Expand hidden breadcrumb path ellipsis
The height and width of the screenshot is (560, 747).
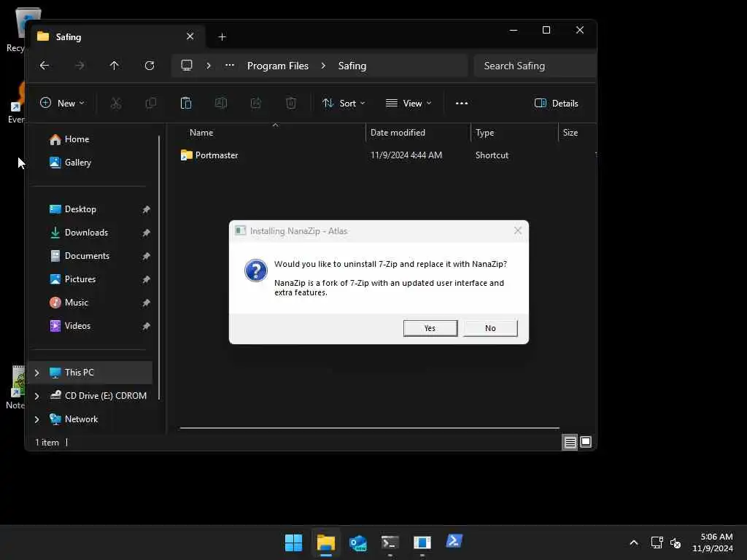coord(230,66)
